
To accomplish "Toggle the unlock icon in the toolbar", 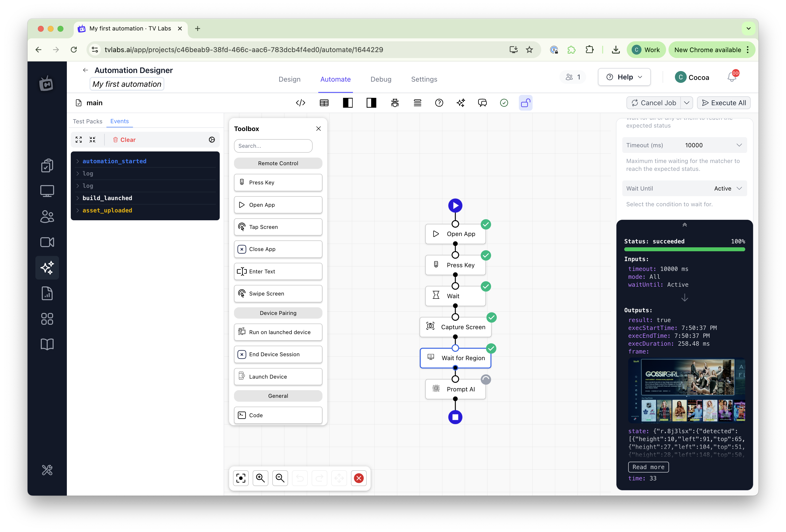I will click(525, 103).
